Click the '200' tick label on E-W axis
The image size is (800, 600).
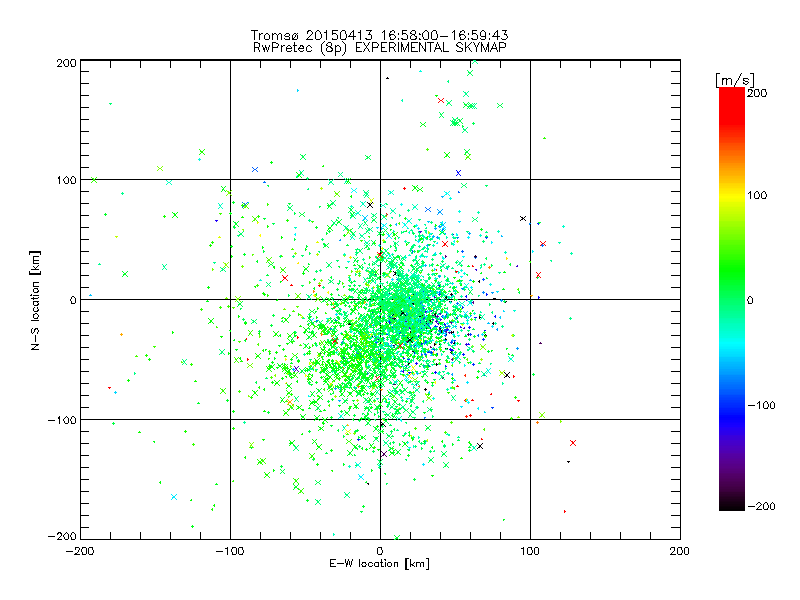[680, 551]
